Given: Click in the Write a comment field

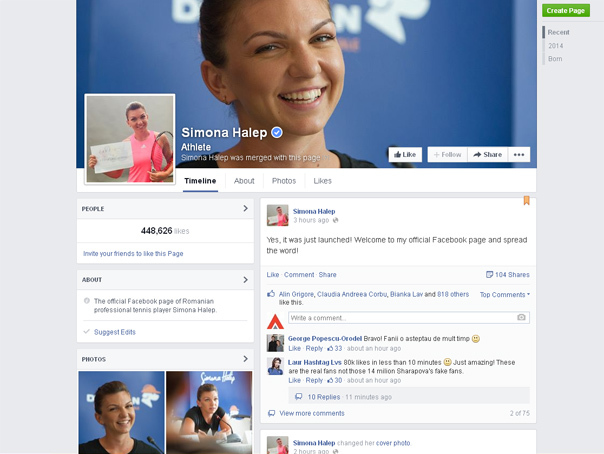Looking at the screenshot, I should 409,318.
